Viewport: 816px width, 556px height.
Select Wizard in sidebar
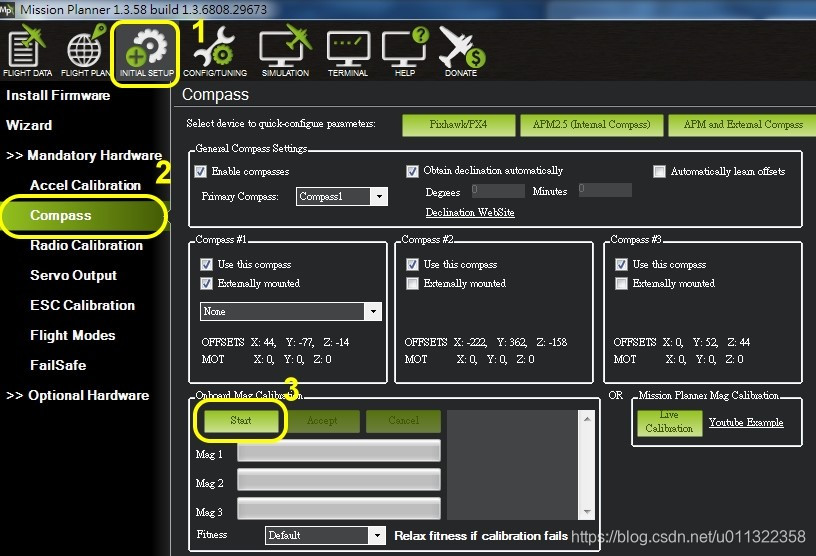29,125
